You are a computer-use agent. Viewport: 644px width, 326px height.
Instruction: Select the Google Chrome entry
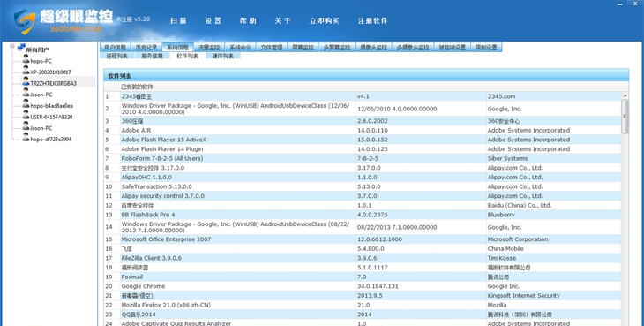tap(363, 286)
